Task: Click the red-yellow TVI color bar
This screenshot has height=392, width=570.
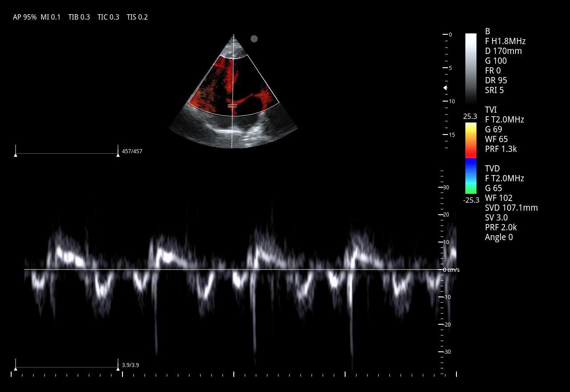Action: pos(471,140)
